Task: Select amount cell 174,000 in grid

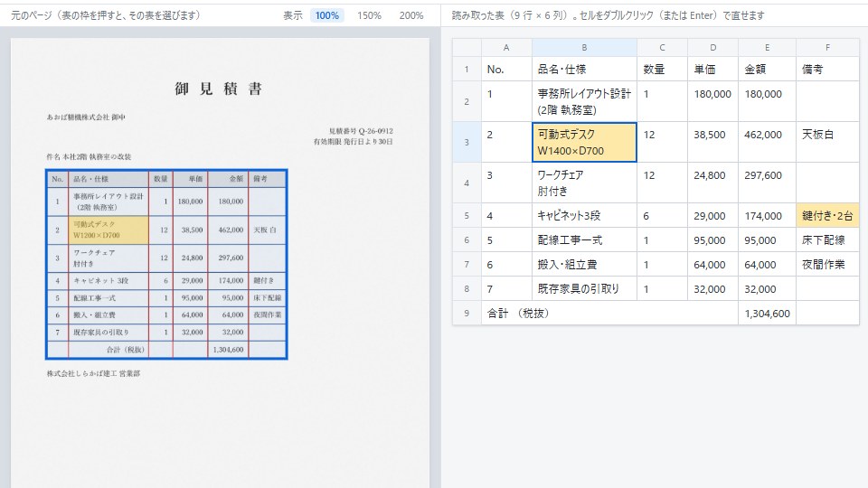Action: [768, 215]
